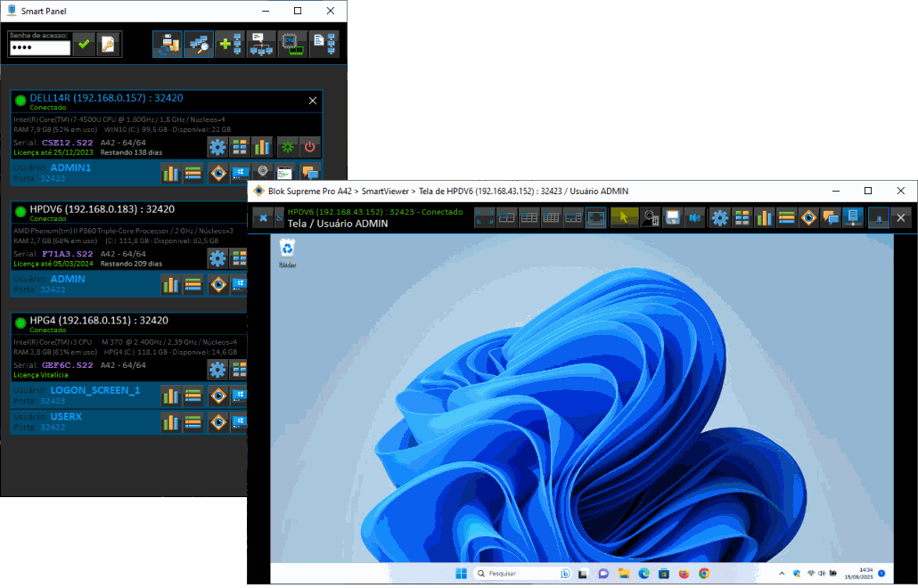Open Start menu on remote taskbar
918x588 pixels.
tap(462, 574)
